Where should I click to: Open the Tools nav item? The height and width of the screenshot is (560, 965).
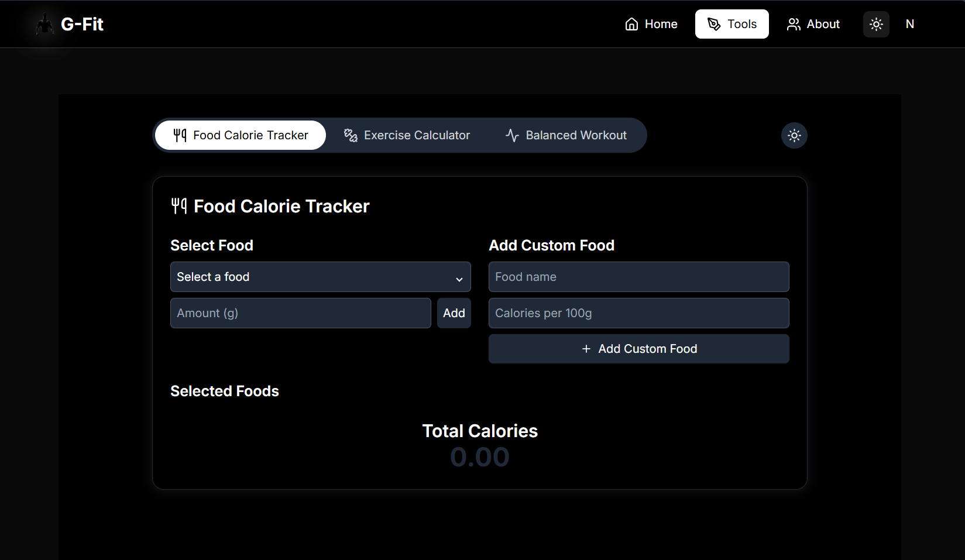[x=732, y=24]
